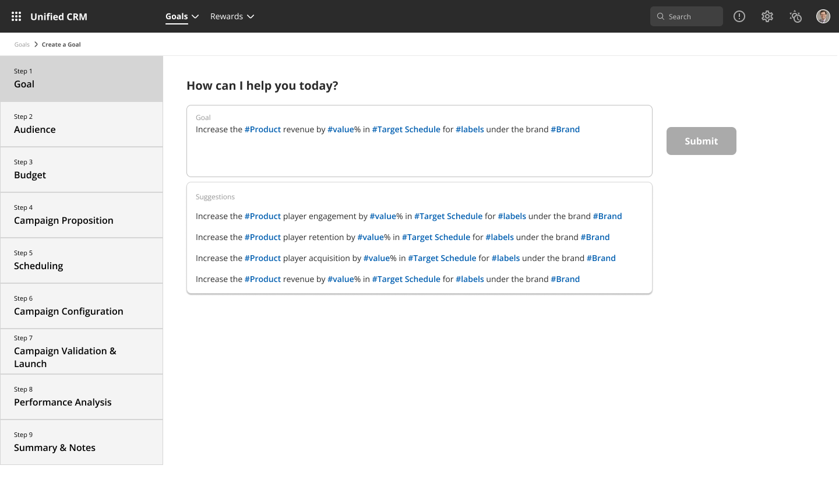Open Step 6 Campaign Configuration
This screenshot has height=504, width=839.
[x=82, y=306]
